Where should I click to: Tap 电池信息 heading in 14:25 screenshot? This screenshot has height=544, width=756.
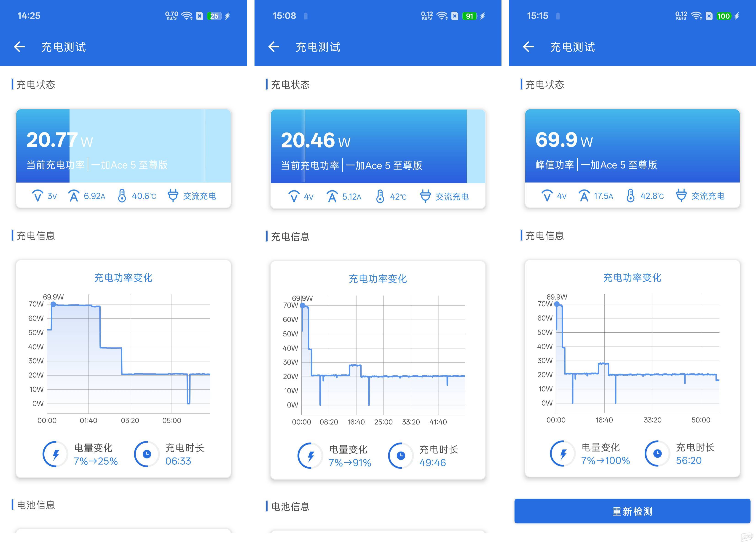(36, 505)
